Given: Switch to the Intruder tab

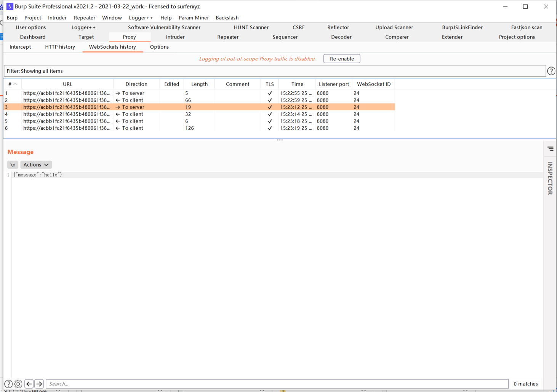Looking at the screenshot, I should pos(175,37).
